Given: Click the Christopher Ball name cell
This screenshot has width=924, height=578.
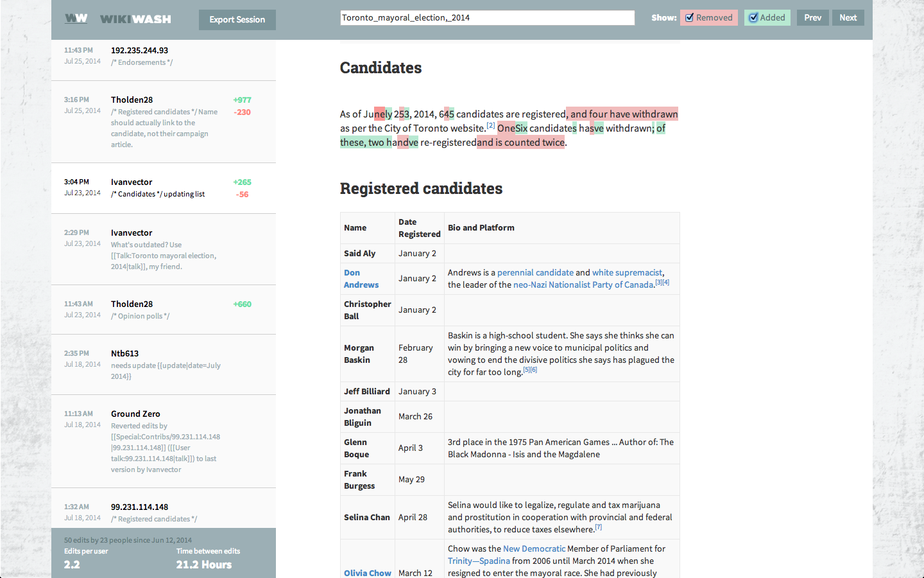Looking at the screenshot, I should pyautogui.click(x=367, y=310).
